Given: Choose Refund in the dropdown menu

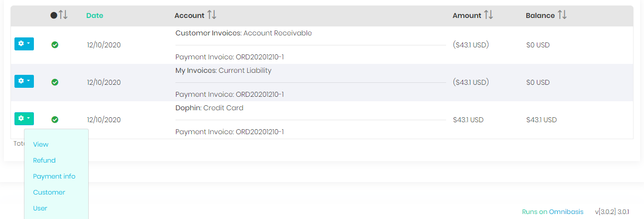Looking at the screenshot, I should pyautogui.click(x=44, y=161).
